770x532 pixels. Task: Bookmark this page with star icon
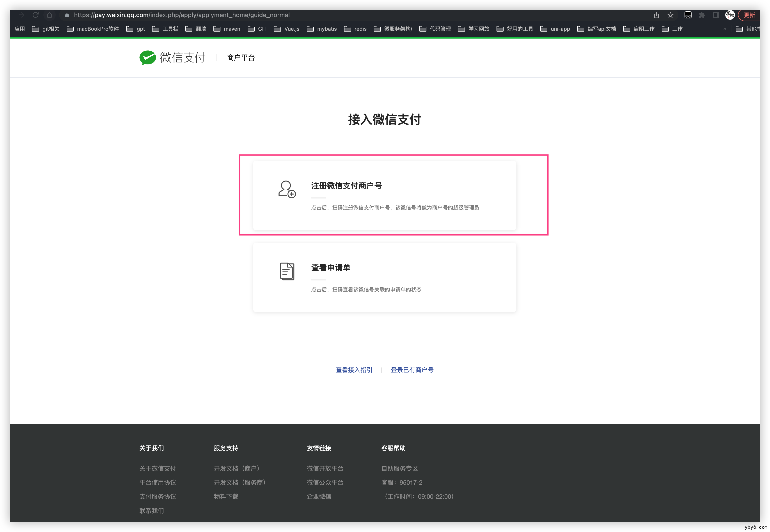(x=670, y=15)
